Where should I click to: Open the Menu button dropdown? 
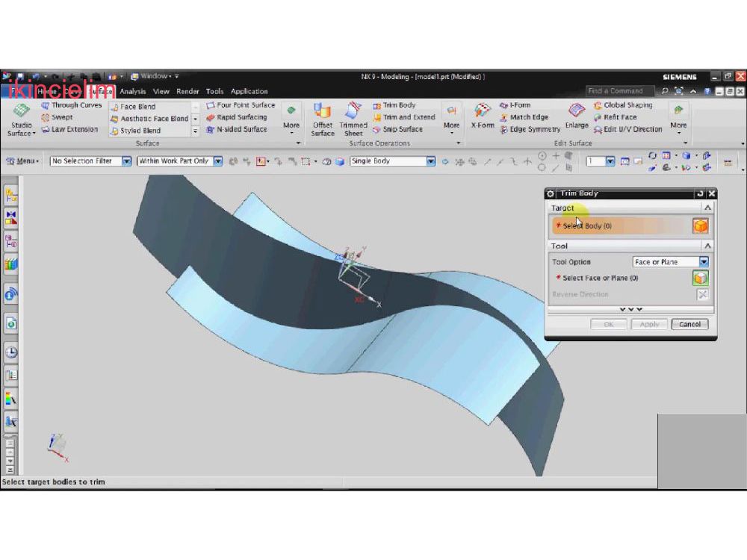[22, 161]
